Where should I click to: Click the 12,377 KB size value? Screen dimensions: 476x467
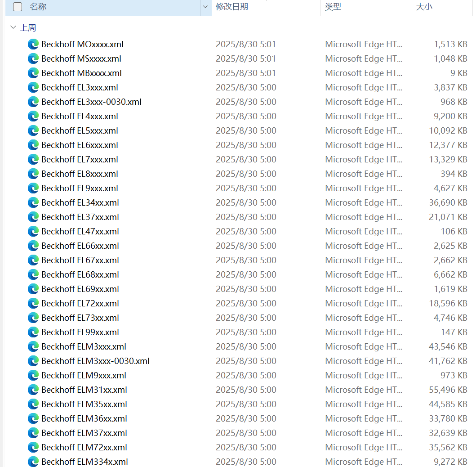tap(448, 145)
